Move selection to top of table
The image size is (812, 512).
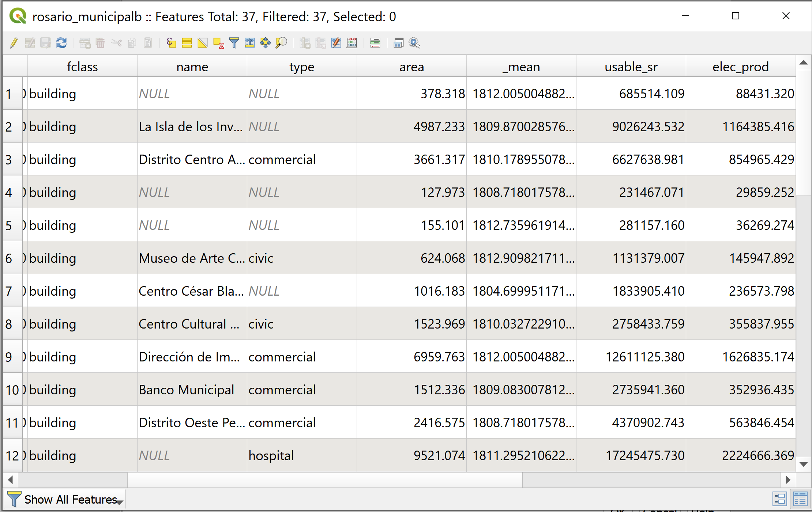click(250, 43)
